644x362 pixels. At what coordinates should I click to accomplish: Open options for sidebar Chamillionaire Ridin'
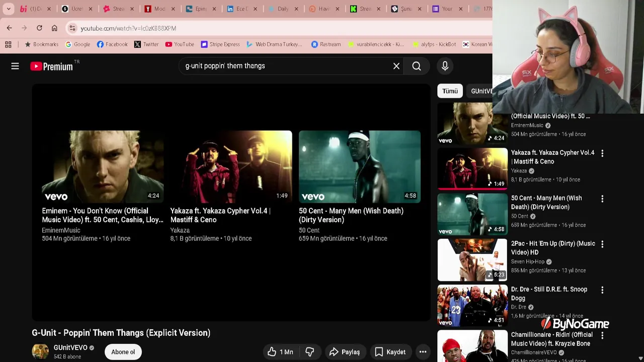click(602, 335)
